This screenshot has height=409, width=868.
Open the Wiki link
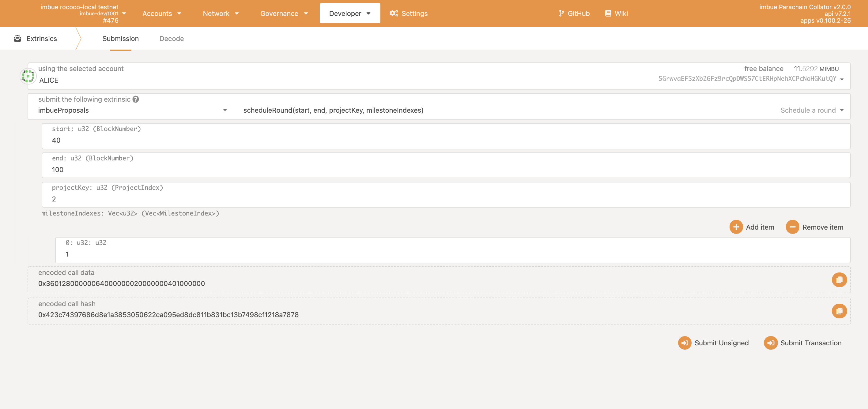[617, 13]
